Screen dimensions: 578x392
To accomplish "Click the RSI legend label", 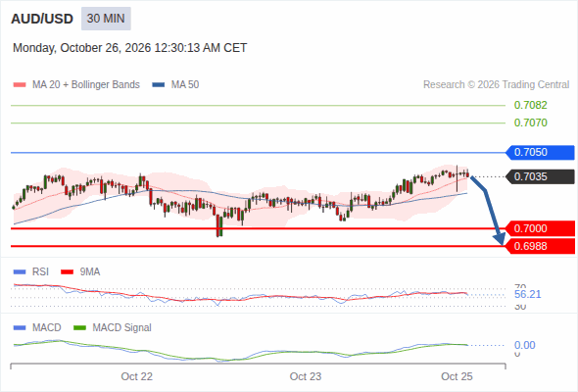I will click(x=40, y=272).
